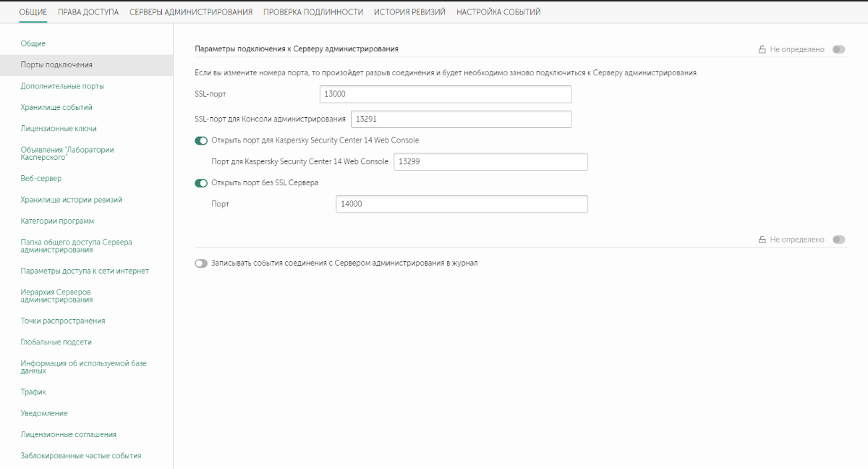
Task: Go to 'Веб-сервер' settings in the sidebar
Action: (x=41, y=178)
